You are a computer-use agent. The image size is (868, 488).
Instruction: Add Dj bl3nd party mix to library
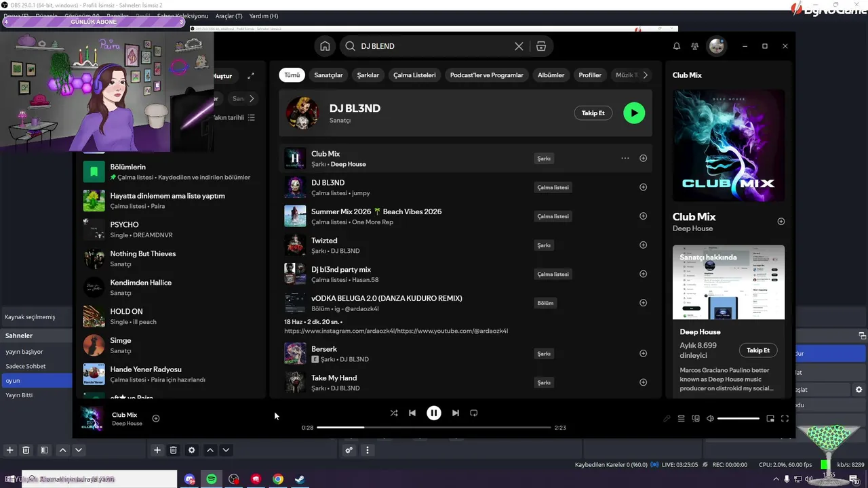pos(643,274)
